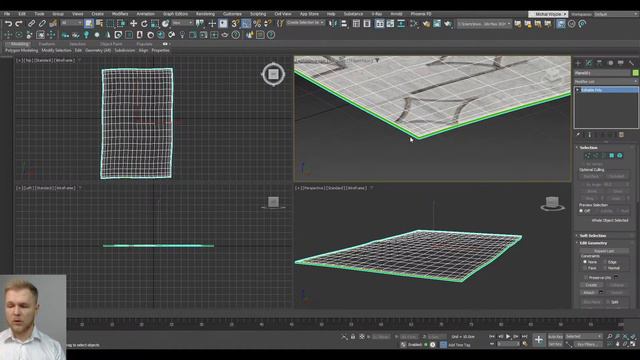Open the Create Selection Set dropdown
Screen dimensions: 640x360
[305, 23]
